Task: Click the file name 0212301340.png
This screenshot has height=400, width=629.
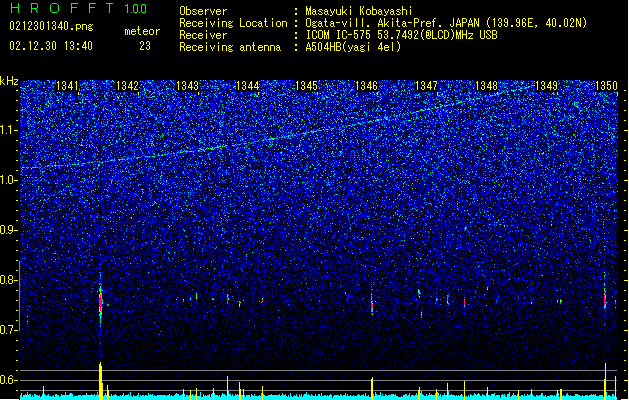Action: 51,26
